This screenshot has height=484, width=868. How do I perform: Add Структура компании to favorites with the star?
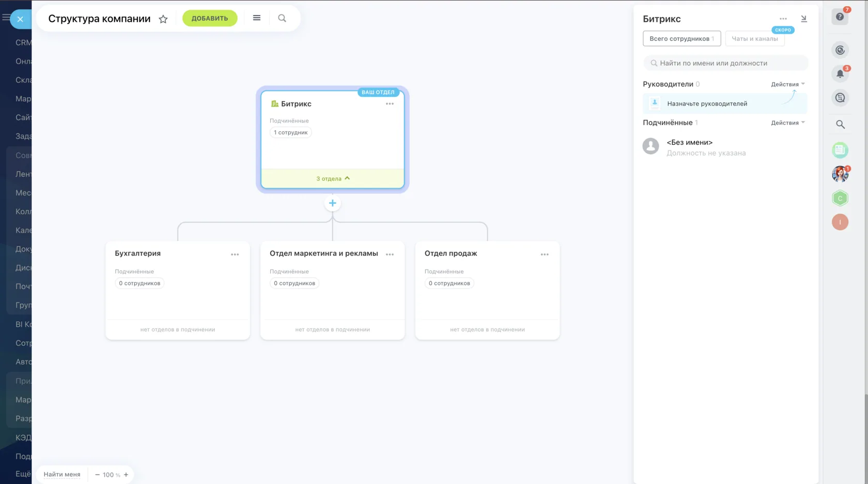(x=163, y=19)
